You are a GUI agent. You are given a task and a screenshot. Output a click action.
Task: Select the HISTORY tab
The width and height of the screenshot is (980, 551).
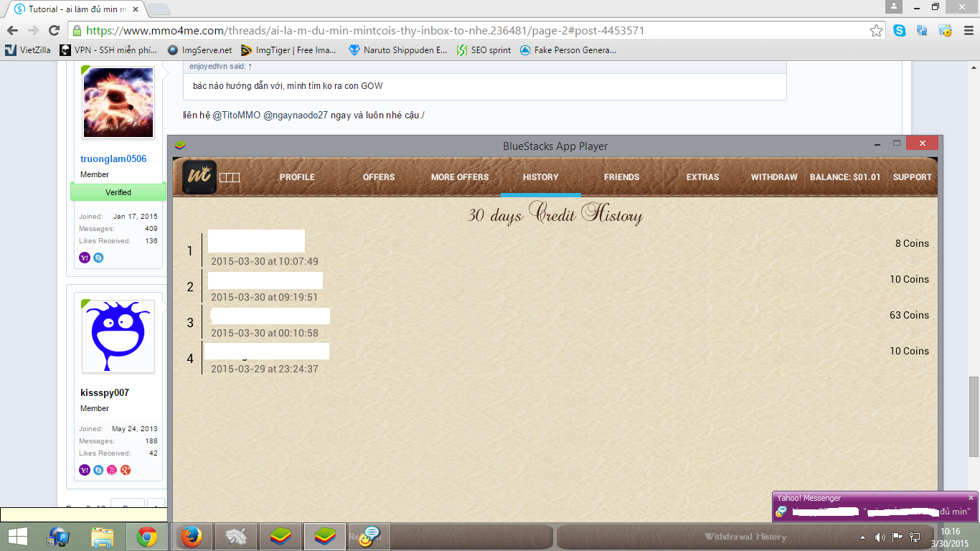pos(540,177)
